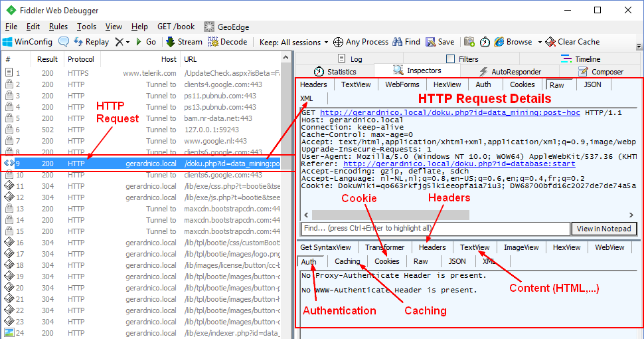Screen dimensions: 644x339
Task: Click the Replay button in toolbar
Action: point(92,42)
